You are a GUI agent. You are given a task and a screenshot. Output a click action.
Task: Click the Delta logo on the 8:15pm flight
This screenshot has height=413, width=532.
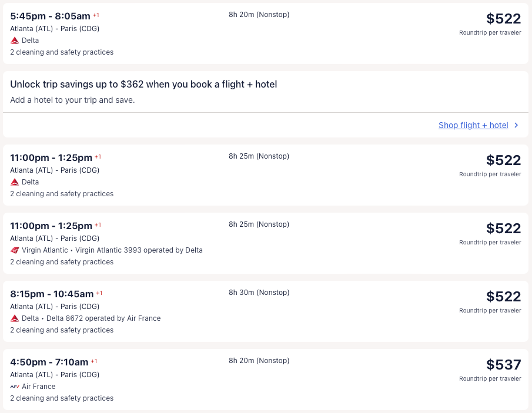coord(15,318)
